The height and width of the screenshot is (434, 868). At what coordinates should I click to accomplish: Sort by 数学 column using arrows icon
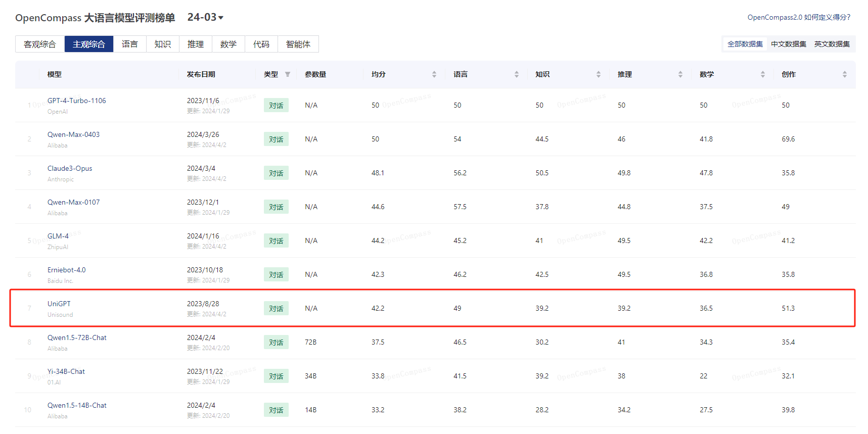pyautogui.click(x=762, y=74)
